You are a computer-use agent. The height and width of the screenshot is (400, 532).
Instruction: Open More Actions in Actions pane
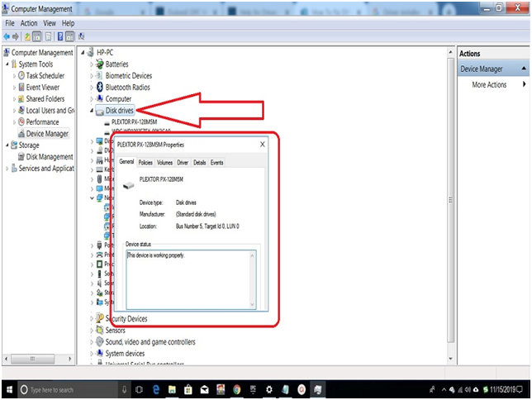489,84
